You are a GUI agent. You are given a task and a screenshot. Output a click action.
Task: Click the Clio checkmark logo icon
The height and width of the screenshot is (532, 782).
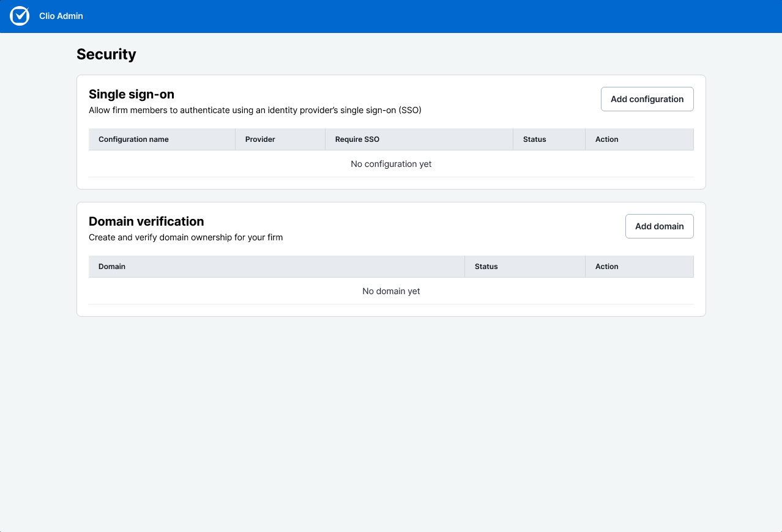coord(20,16)
